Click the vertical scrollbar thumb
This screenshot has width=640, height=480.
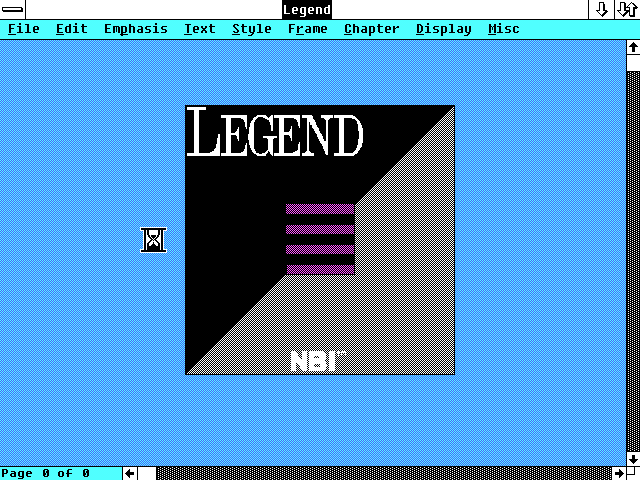633,63
